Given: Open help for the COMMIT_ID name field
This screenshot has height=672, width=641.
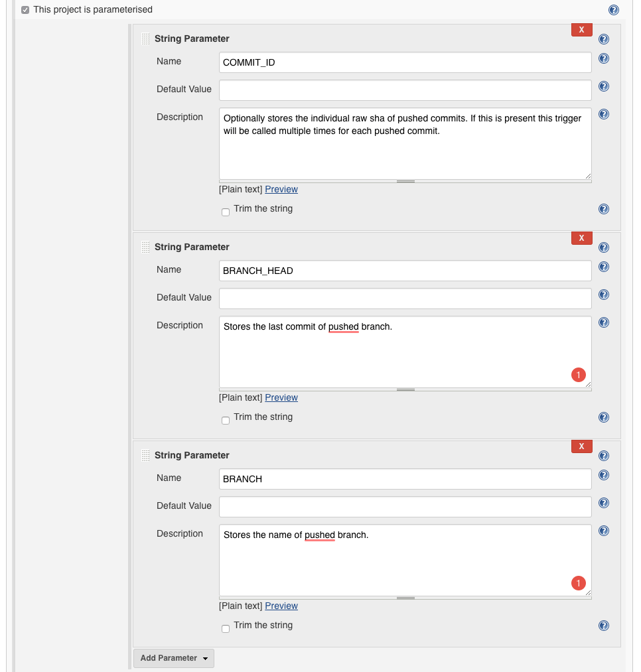Looking at the screenshot, I should pos(603,58).
